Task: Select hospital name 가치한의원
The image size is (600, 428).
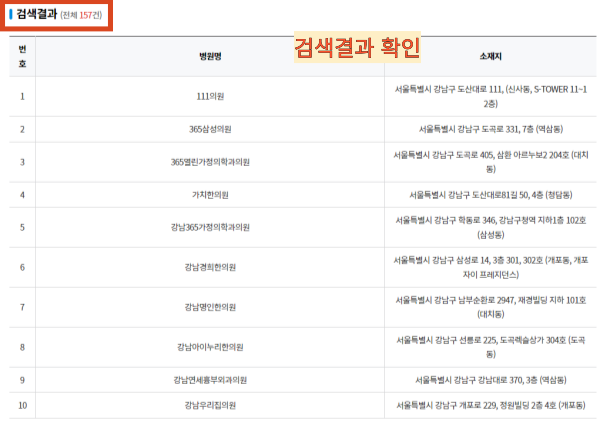Action: click(x=210, y=195)
